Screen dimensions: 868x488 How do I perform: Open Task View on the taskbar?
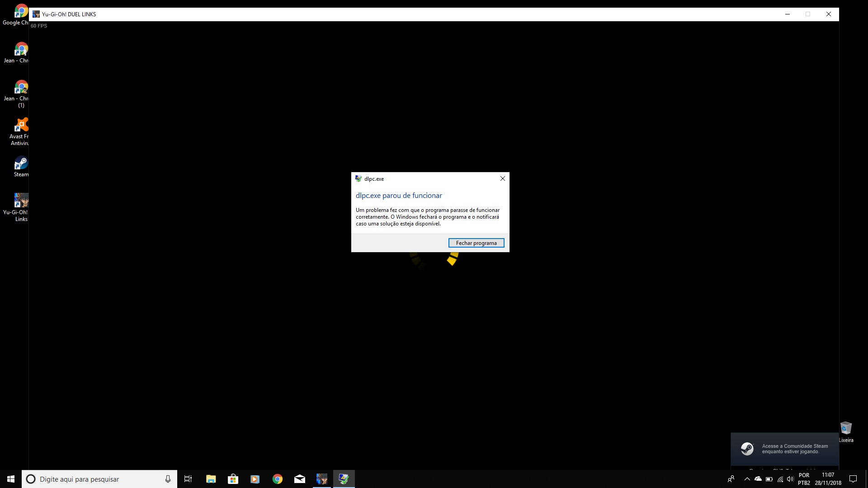tap(188, 479)
